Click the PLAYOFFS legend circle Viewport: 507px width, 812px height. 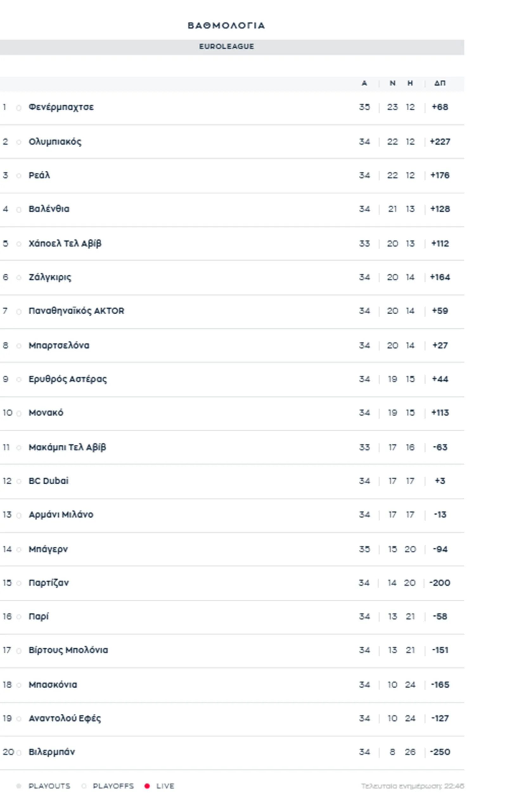[84, 786]
